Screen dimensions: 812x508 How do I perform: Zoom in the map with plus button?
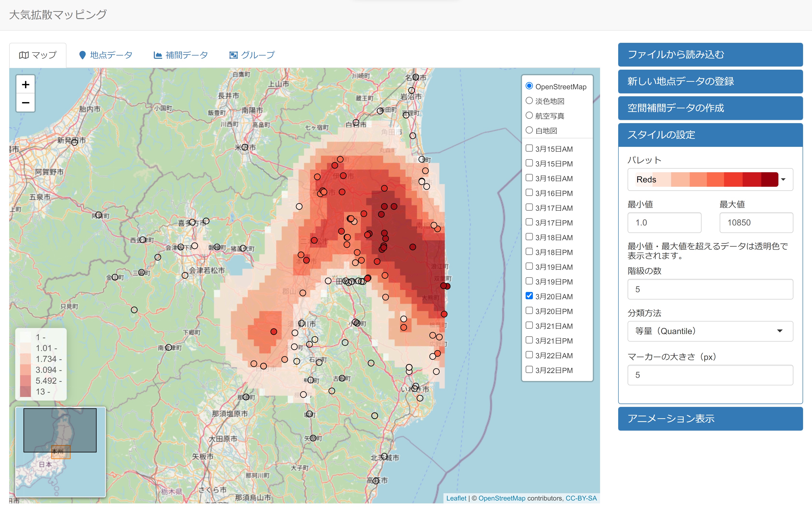click(26, 84)
